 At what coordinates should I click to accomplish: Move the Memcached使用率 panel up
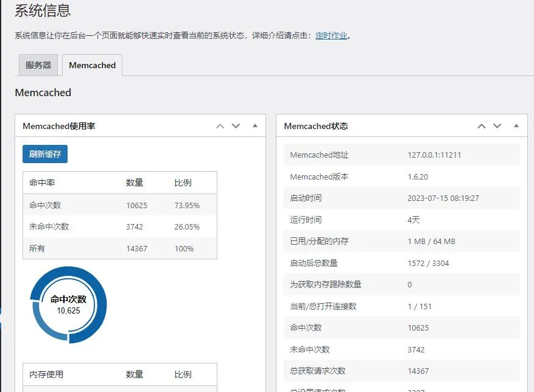coord(220,126)
